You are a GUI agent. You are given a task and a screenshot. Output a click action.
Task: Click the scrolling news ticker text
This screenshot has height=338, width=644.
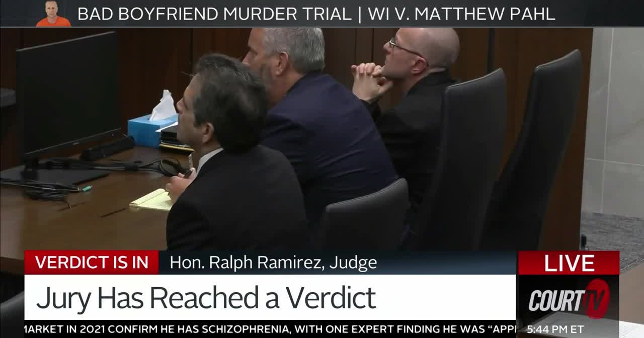270,329
